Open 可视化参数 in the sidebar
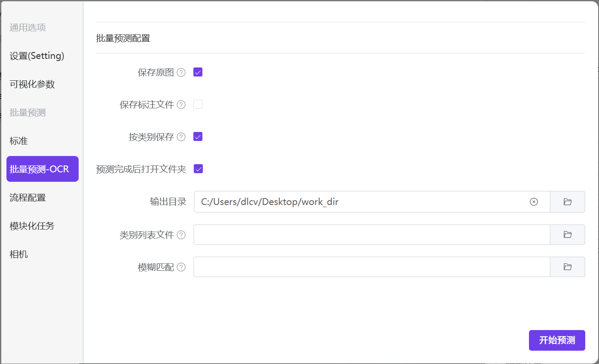 pos(42,84)
